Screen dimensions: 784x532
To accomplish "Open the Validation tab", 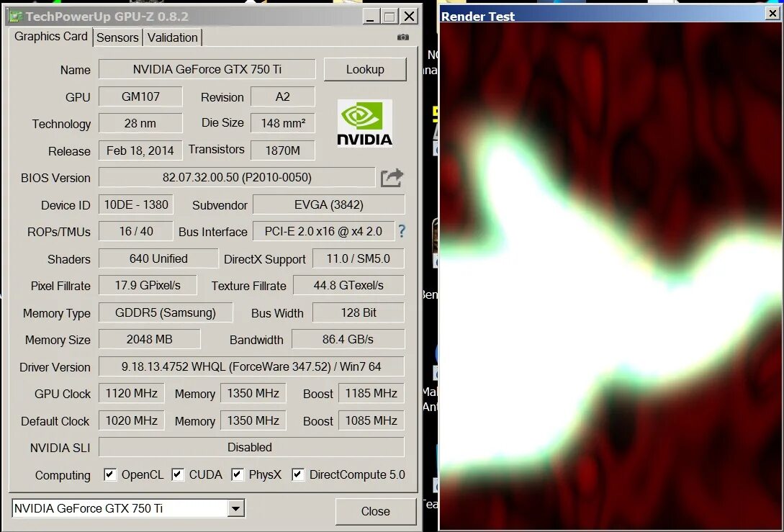I will 173,37.
